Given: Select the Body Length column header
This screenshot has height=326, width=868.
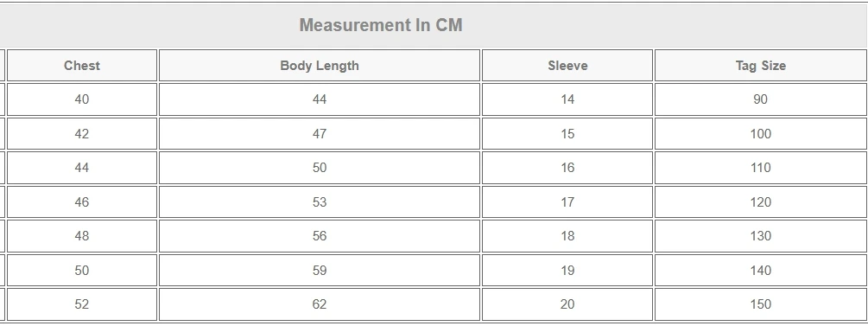Looking at the screenshot, I should click(x=320, y=66).
